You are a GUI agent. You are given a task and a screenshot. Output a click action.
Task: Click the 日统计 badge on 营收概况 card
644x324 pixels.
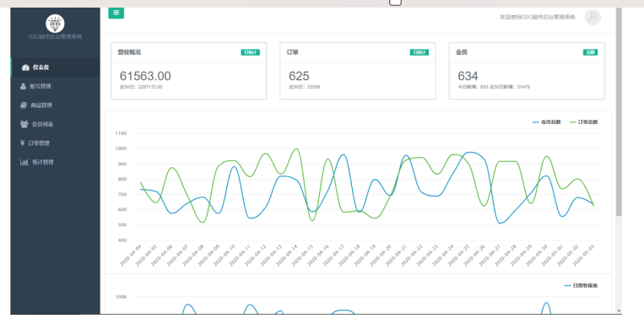[x=250, y=52]
